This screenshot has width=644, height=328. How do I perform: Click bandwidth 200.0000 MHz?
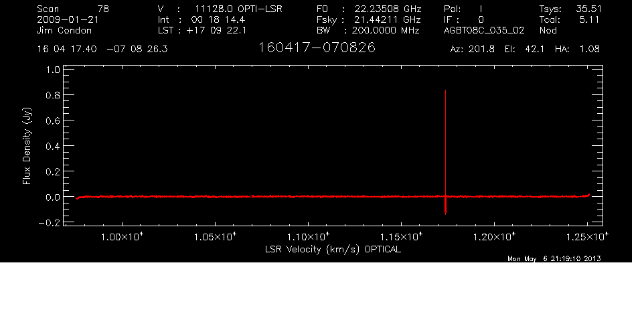click(x=385, y=30)
